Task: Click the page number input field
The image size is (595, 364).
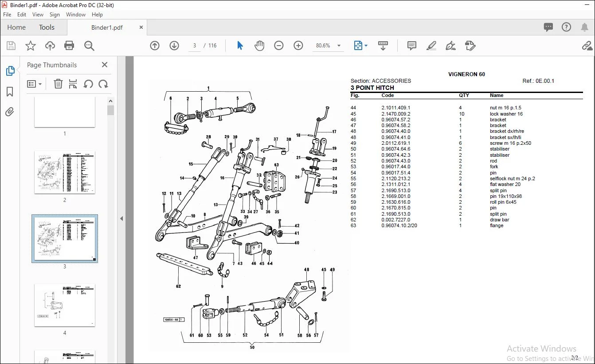Action: click(x=195, y=46)
